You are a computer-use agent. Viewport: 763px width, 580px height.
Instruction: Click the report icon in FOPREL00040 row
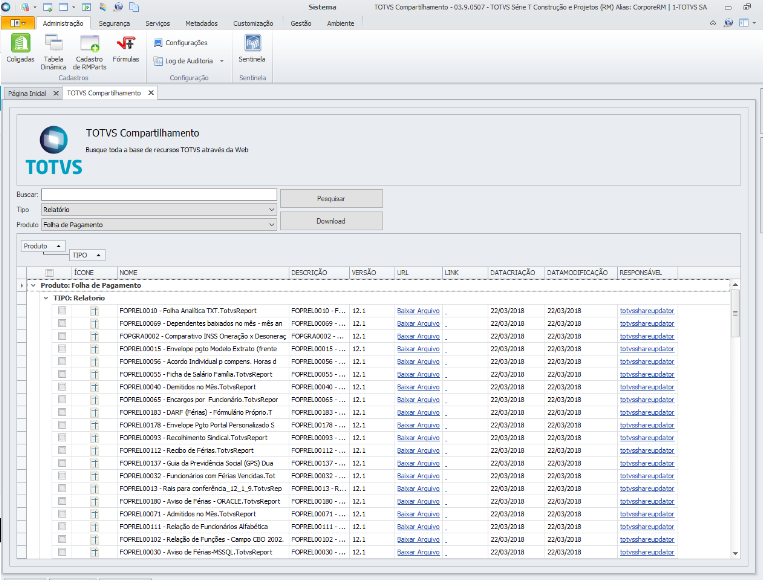(x=95, y=387)
